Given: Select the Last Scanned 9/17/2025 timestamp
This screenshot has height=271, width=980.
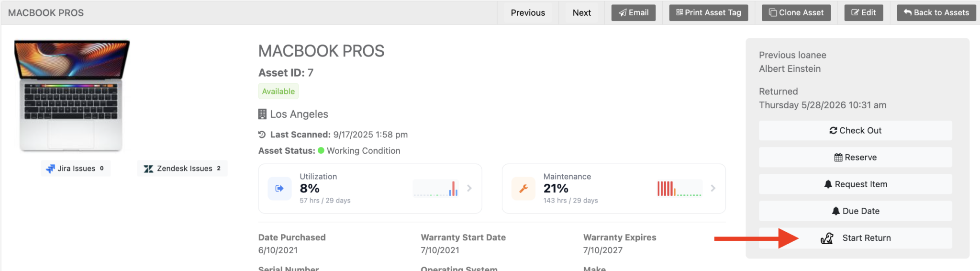Looking at the screenshot, I should tap(370, 135).
